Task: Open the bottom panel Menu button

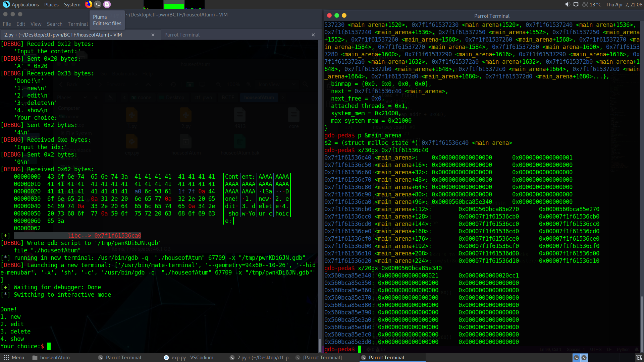Action: tap(14, 358)
